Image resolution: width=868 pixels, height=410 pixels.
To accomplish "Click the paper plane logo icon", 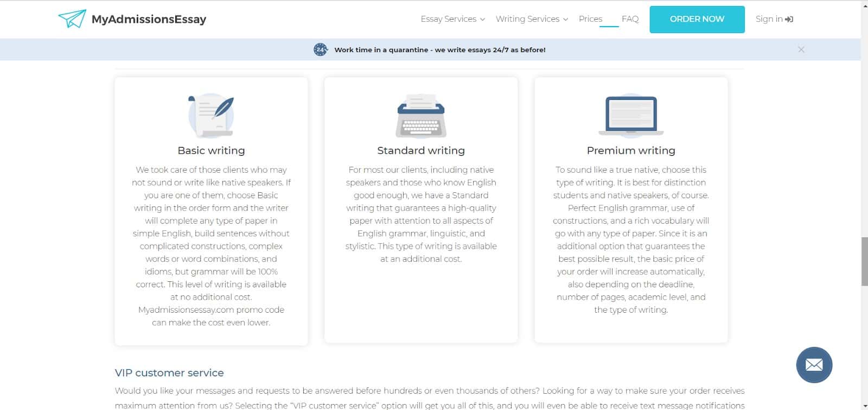I will [72, 19].
